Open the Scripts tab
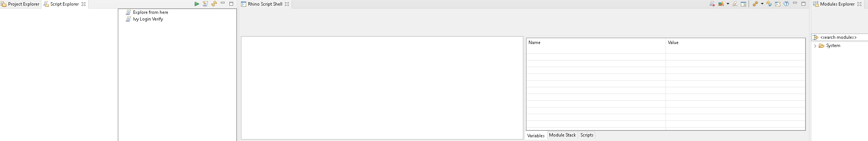 (587, 135)
